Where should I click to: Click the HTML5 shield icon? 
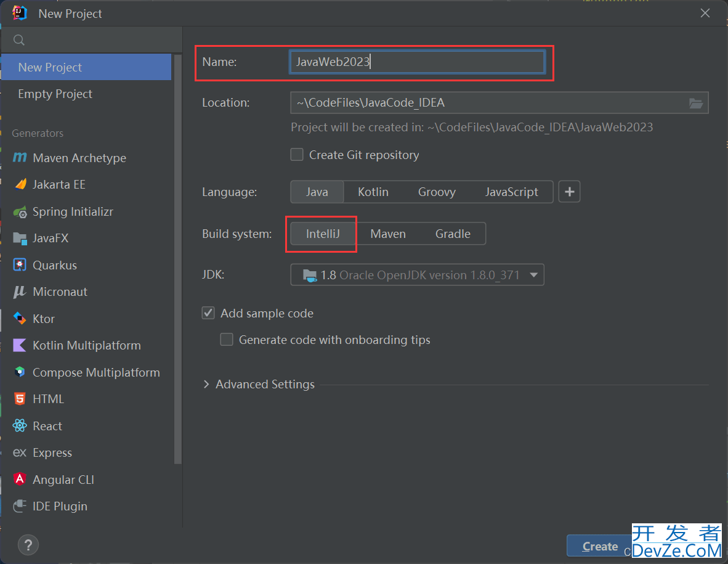[x=20, y=399]
